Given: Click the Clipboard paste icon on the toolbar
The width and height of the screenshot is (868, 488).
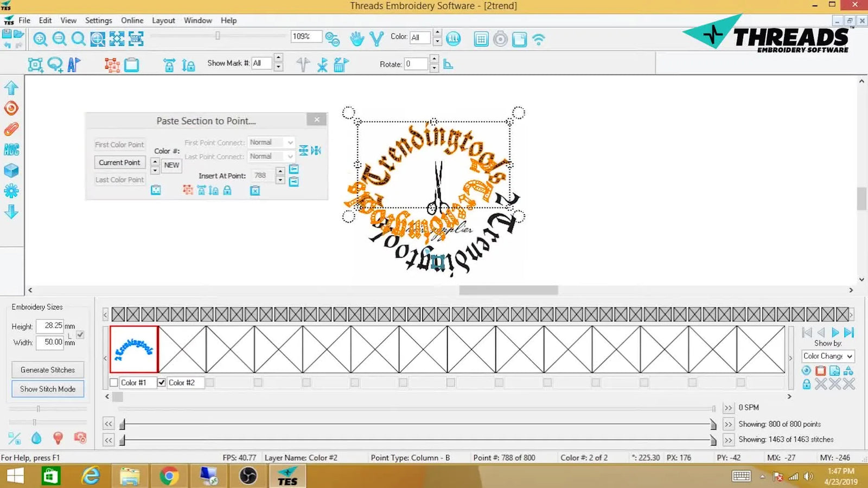Looking at the screenshot, I should pyautogui.click(x=132, y=64).
